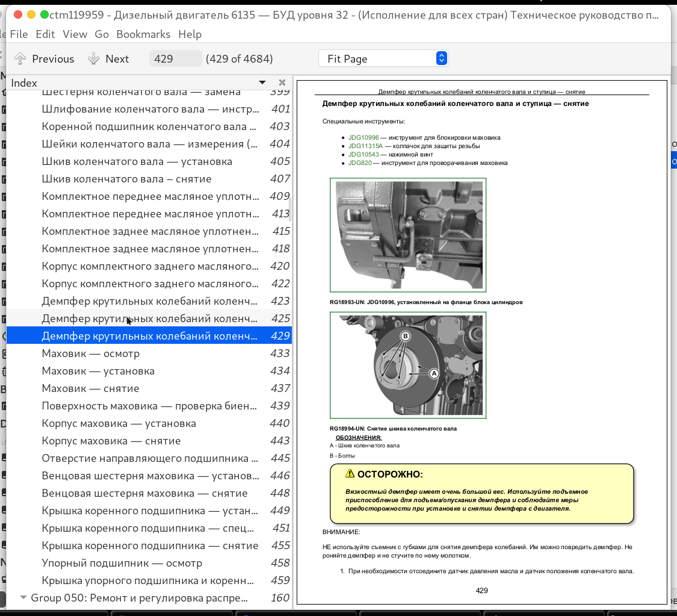Click the Previous page arrow icon
Image resolution: width=677 pixels, height=616 pixels.
[20, 58]
